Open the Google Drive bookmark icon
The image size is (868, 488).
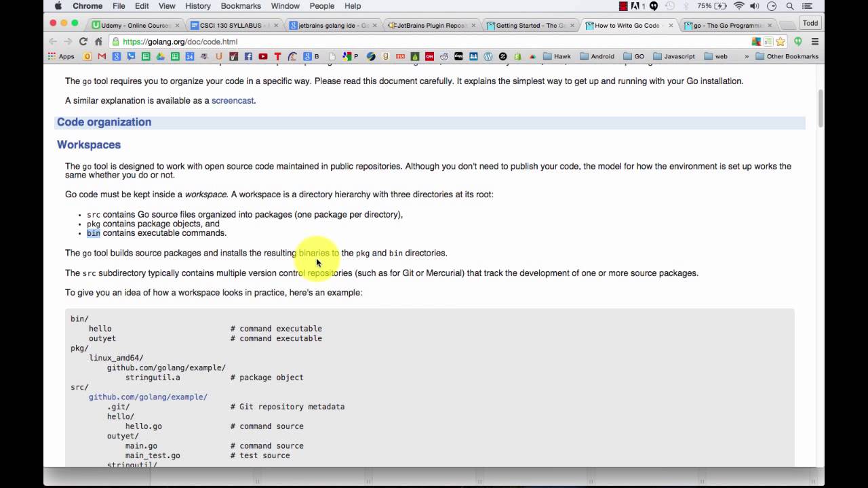[x=160, y=56]
